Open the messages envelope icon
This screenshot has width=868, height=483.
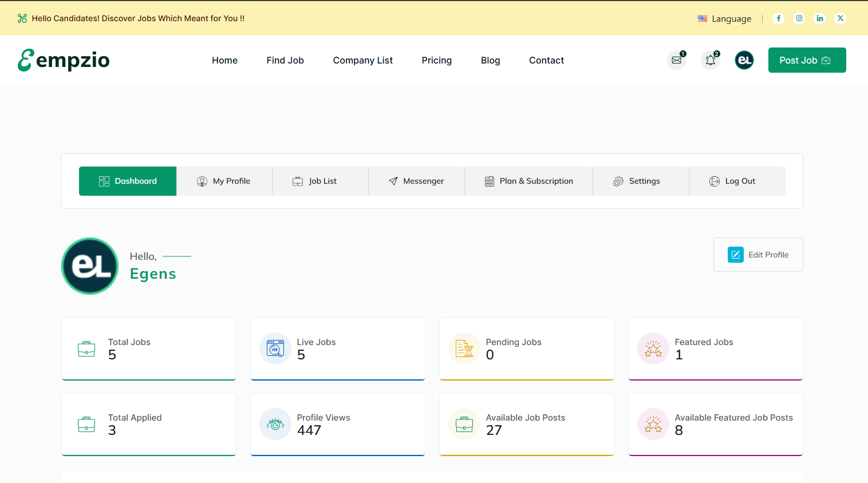pos(677,60)
